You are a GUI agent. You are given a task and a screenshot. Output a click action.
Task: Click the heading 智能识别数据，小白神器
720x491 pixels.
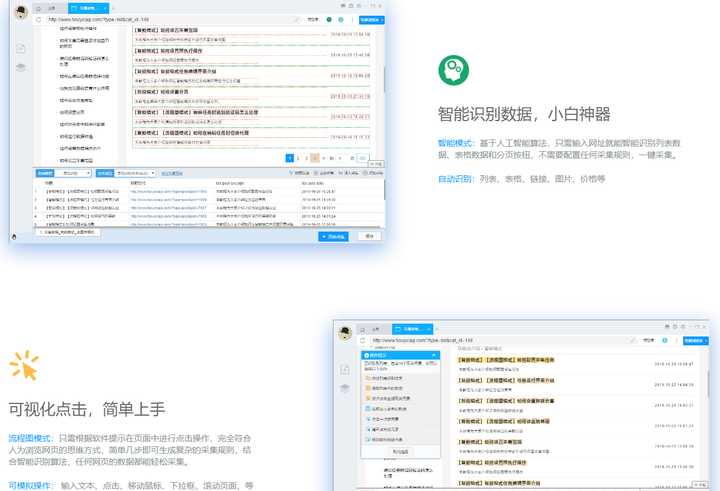(524, 114)
